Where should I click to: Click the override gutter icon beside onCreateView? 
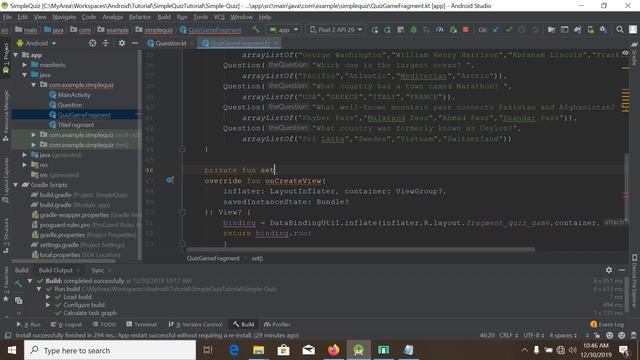[170, 180]
